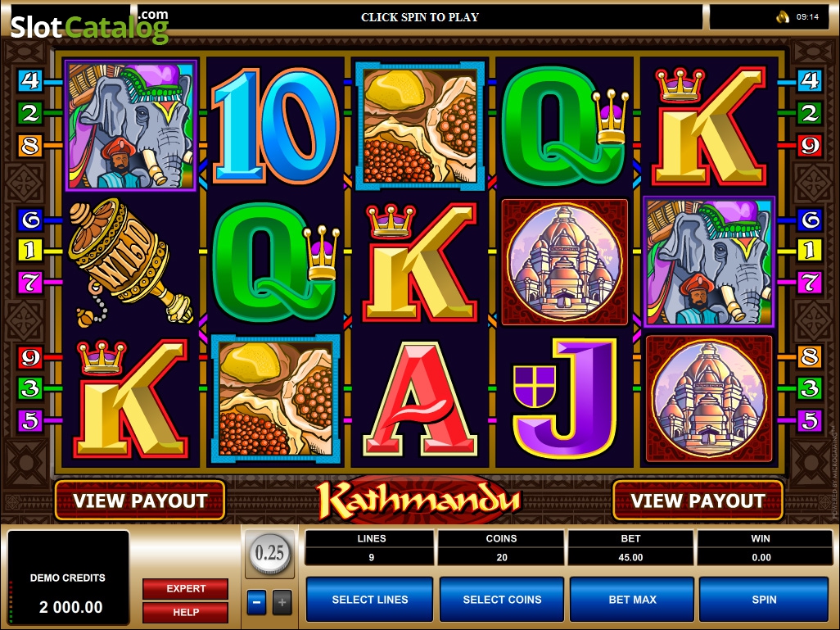Open left View Payout table
Screen dimensions: 840x630
(140, 501)
